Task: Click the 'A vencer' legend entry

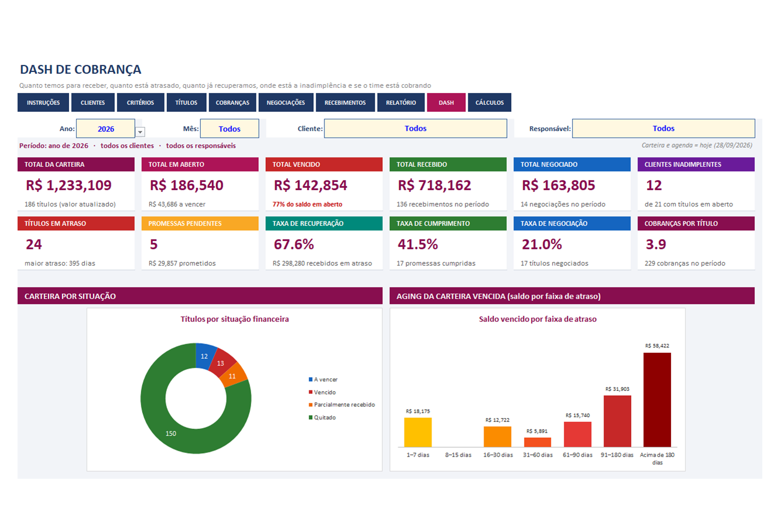Action: [x=323, y=380]
